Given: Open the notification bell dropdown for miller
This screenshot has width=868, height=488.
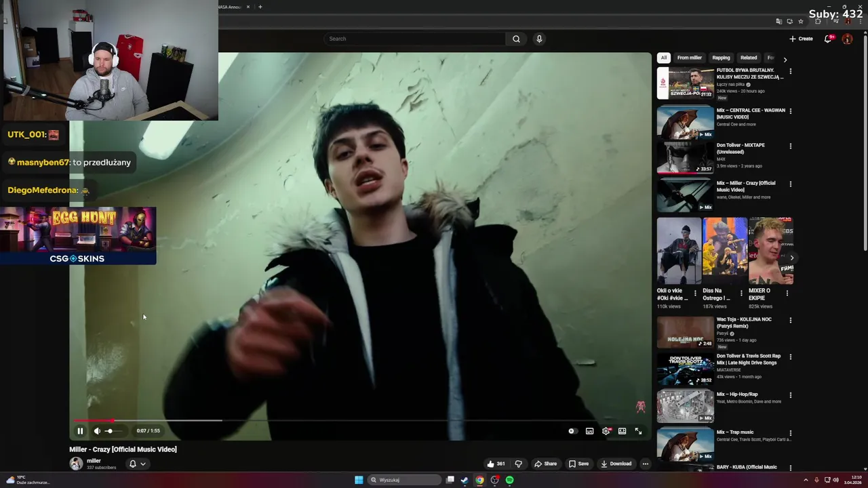Looking at the screenshot, I should pos(137,464).
